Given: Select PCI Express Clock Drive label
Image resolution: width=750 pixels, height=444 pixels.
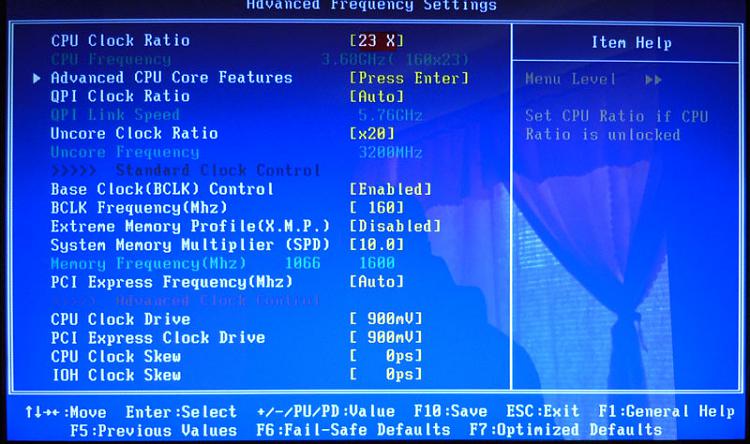Looking at the screenshot, I should point(158,338).
